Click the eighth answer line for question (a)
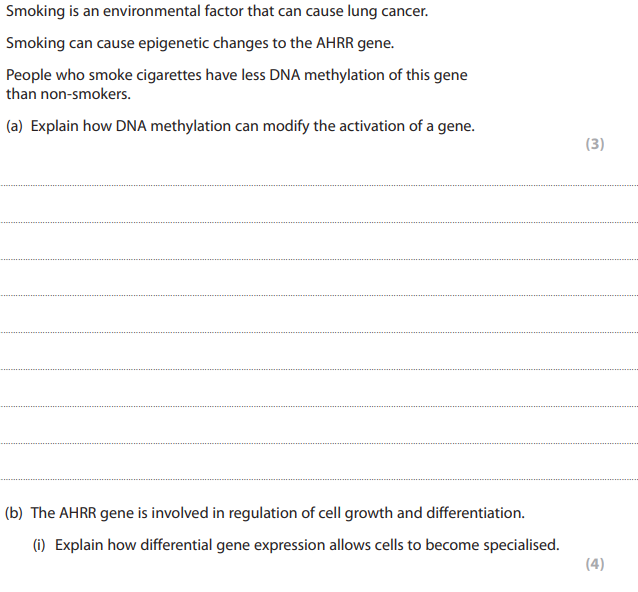 click(x=319, y=442)
